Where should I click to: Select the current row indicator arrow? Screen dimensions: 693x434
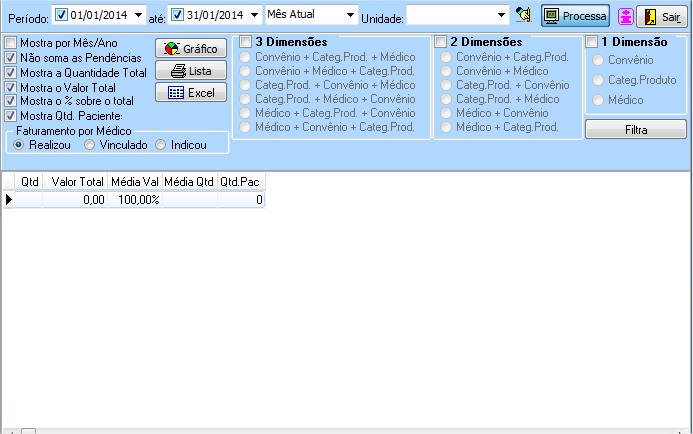pyautogui.click(x=9, y=200)
